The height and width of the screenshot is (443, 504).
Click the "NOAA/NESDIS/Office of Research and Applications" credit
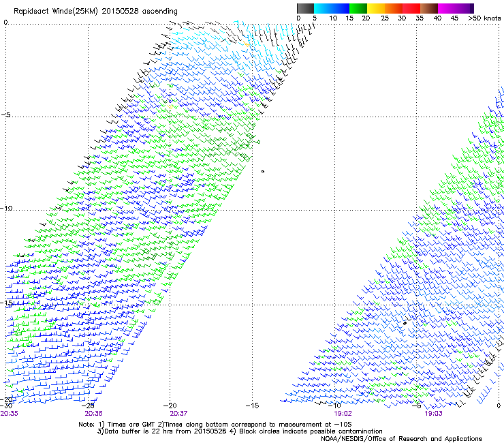pos(401,439)
